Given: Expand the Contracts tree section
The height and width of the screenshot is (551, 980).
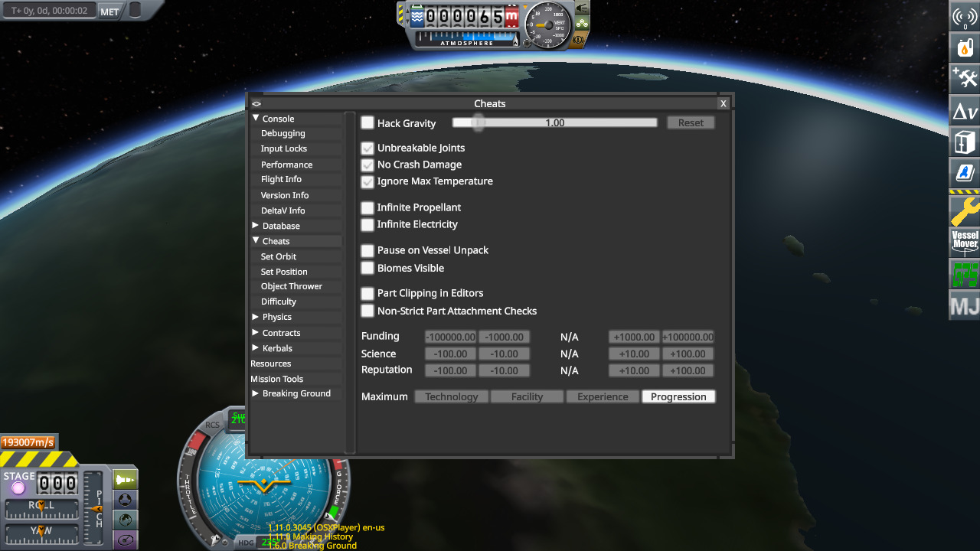Looking at the screenshot, I should click(256, 333).
